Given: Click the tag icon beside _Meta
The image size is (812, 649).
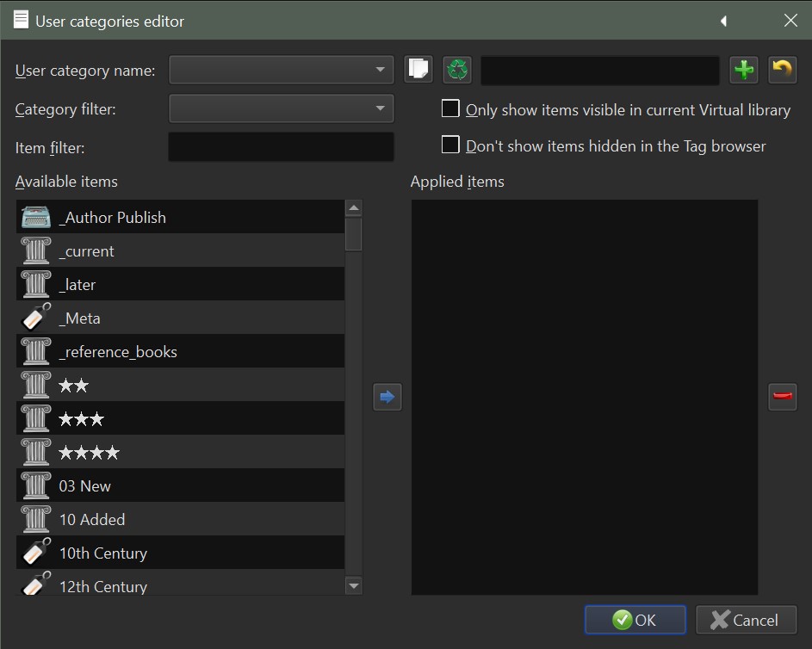Looking at the screenshot, I should [x=35, y=318].
